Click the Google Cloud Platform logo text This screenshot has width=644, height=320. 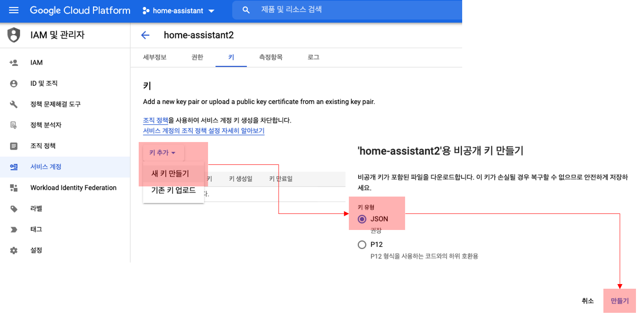(80, 11)
